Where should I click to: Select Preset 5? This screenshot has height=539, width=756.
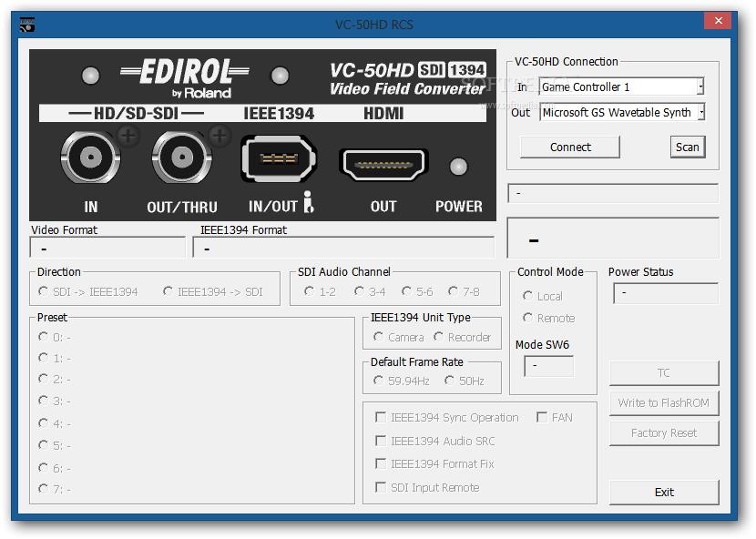55,445
